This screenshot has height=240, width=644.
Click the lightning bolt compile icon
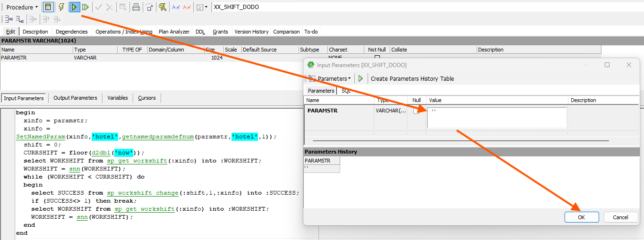61,7
